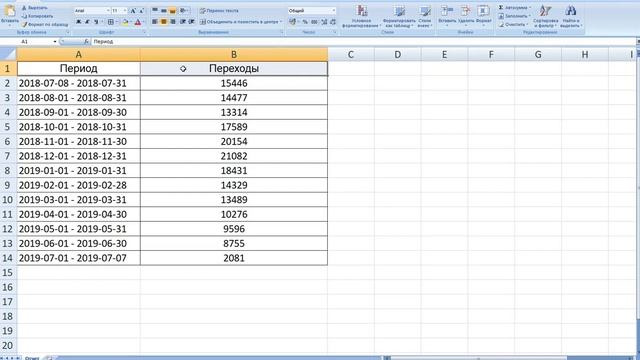640x360 pixels.
Task: Decrease decimal places
Action: tap(333, 22)
